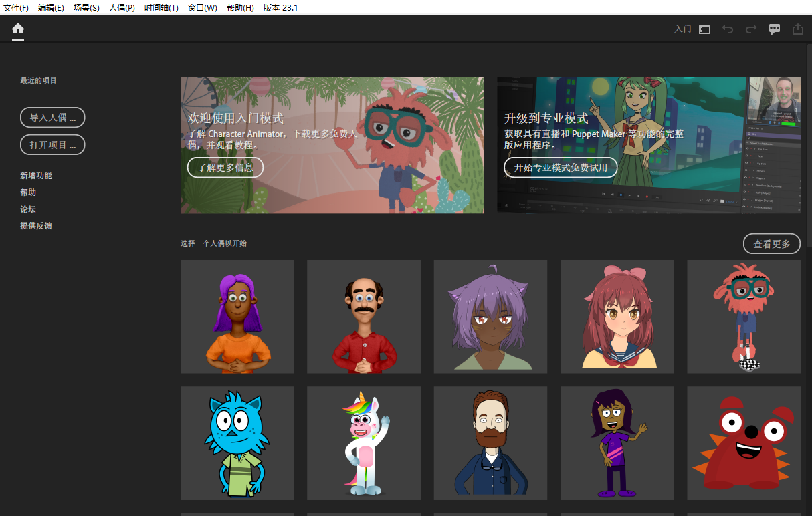This screenshot has width=812, height=516.
Task: Open the 窗口(W) menu
Action: (x=203, y=7)
